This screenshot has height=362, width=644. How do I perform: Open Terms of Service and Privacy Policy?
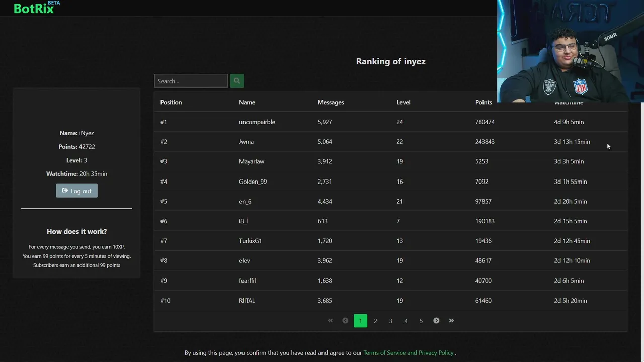pyautogui.click(x=409, y=353)
